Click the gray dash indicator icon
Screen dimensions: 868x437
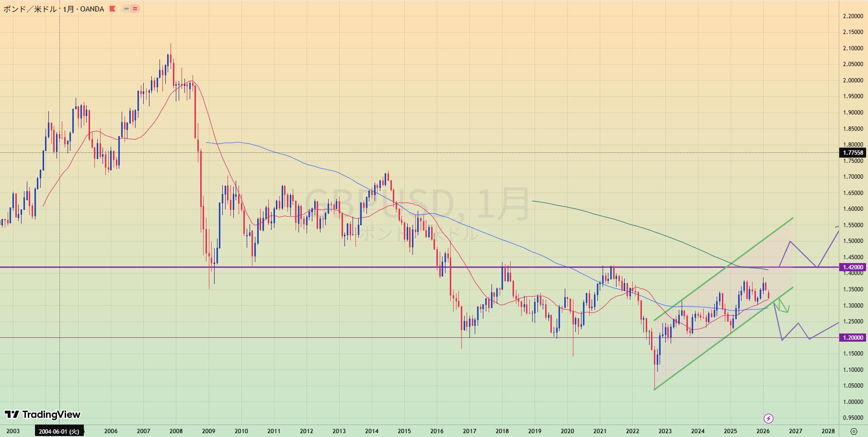click(126, 9)
